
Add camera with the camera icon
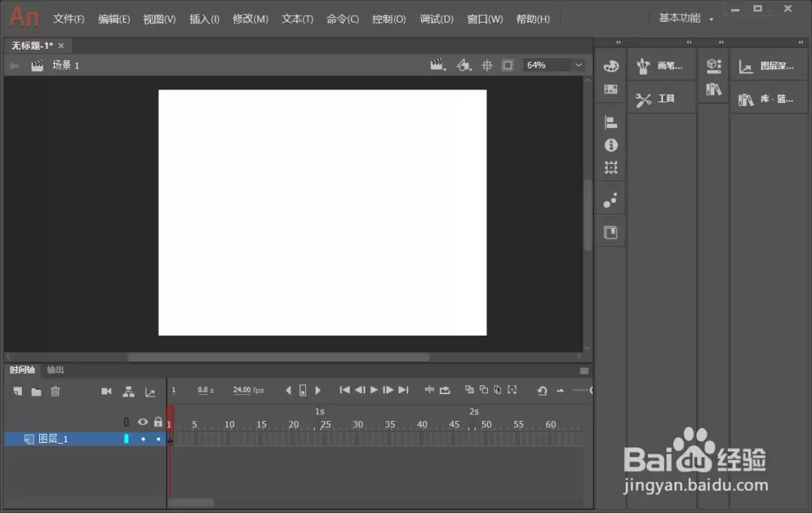106,391
